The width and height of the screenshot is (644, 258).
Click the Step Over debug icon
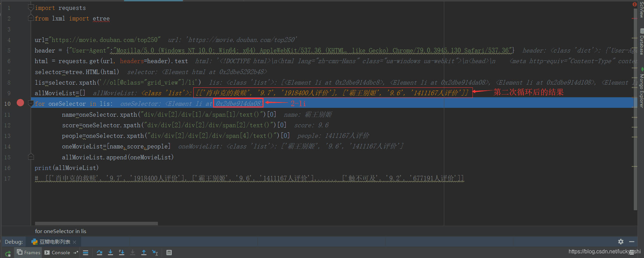click(x=100, y=253)
